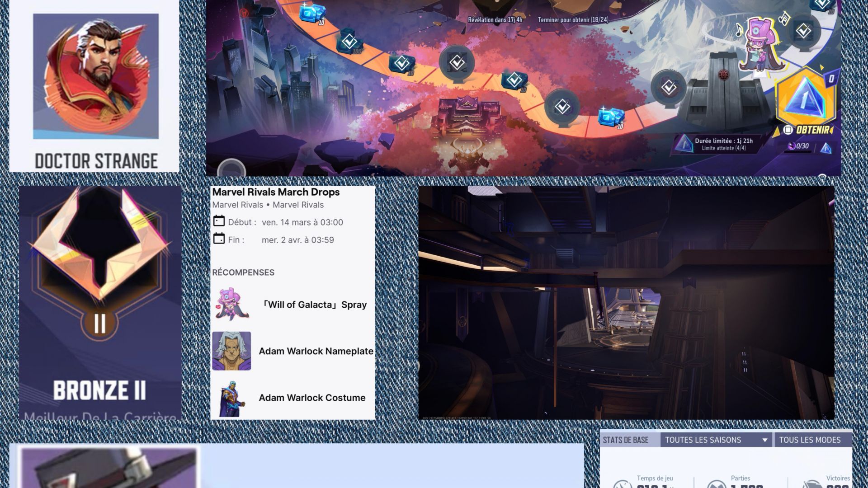Click the DOCTOR STRANGE name label

click(96, 161)
